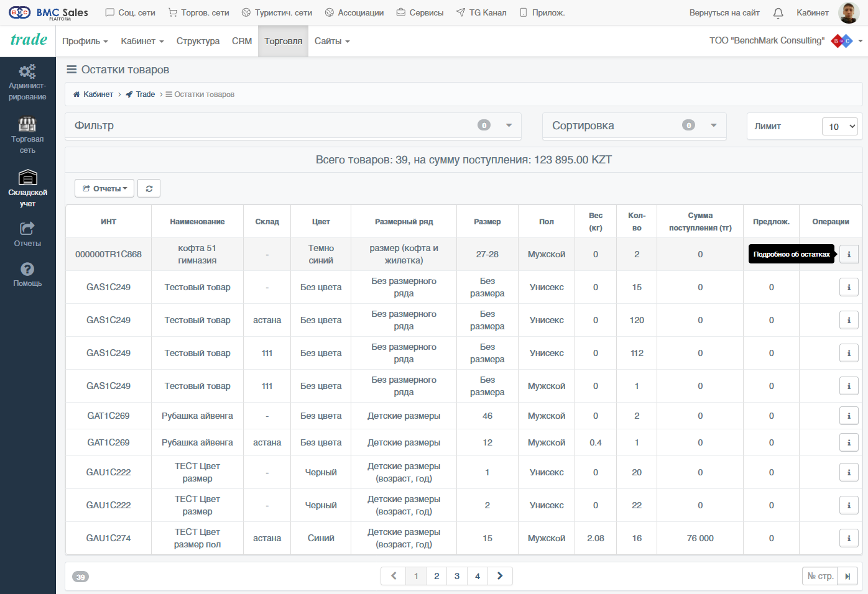Image resolution: width=868 pixels, height=594 pixels.
Task: Open the Отчеты dropdown button
Action: pos(104,188)
